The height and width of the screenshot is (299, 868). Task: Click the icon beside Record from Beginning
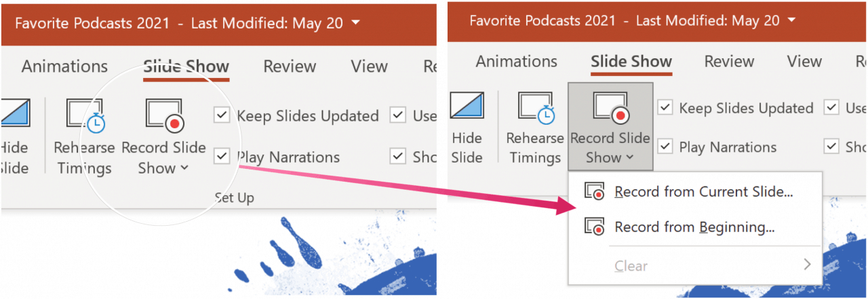coord(594,228)
